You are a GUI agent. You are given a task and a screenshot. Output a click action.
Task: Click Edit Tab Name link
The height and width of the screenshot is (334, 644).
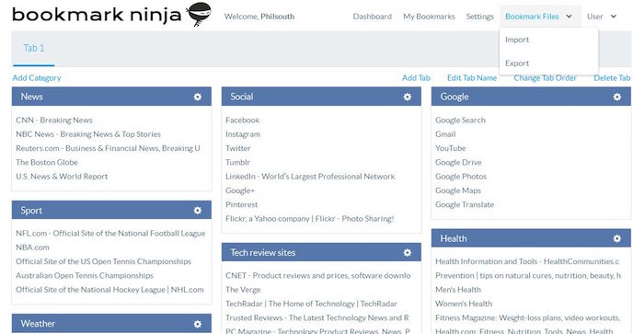tap(472, 77)
